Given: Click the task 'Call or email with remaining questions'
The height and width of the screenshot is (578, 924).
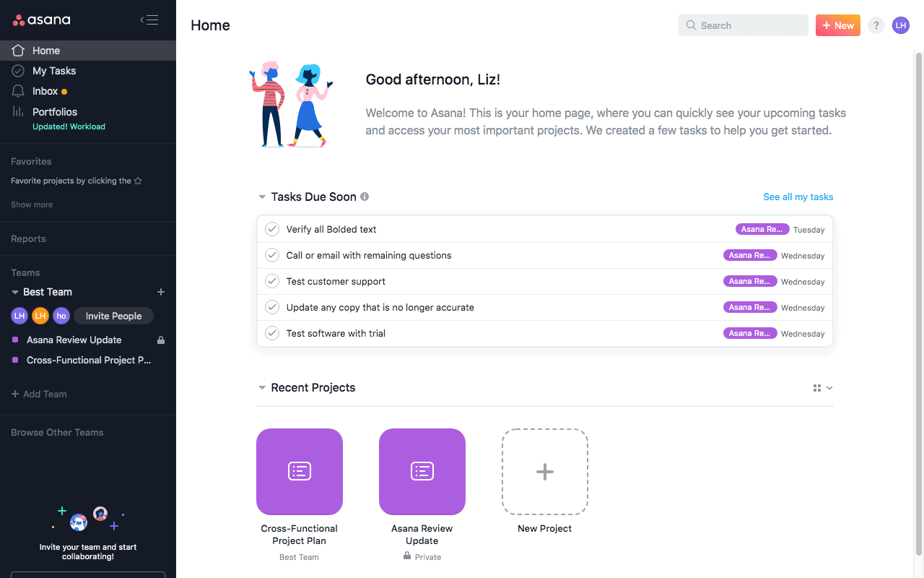Looking at the screenshot, I should 369,255.
